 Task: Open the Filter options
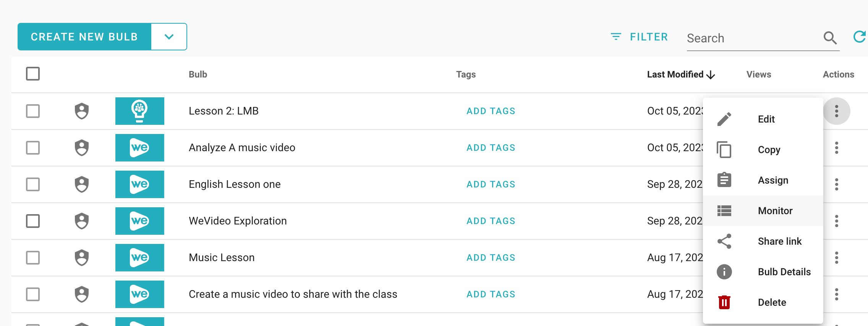[x=639, y=37]
